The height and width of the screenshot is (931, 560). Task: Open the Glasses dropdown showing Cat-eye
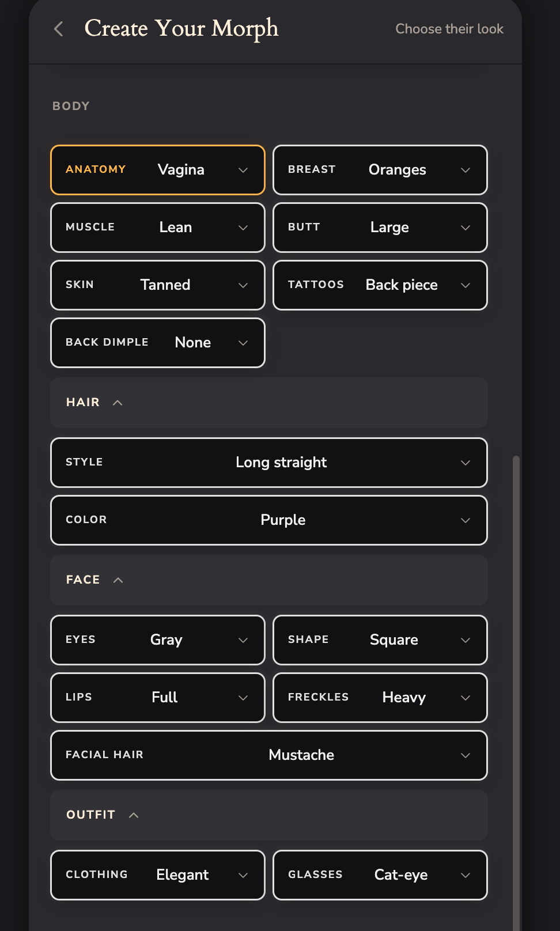tap(380, 875)
